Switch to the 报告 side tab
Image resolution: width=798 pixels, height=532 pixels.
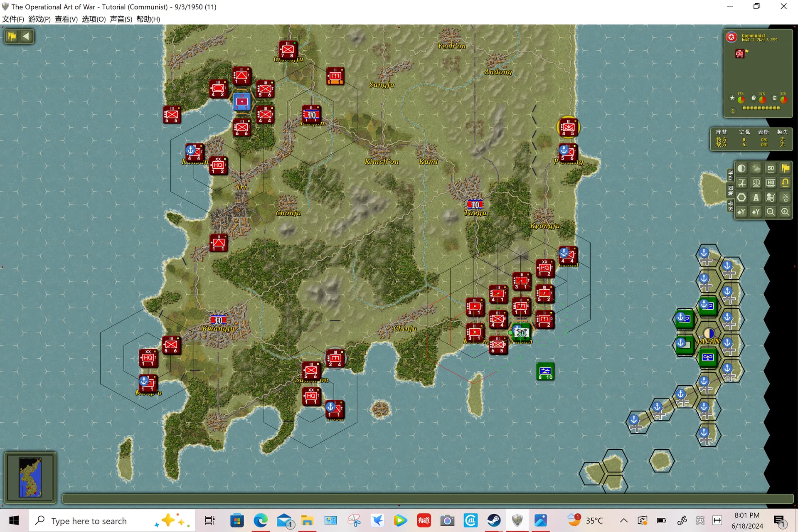click(730, 206)
